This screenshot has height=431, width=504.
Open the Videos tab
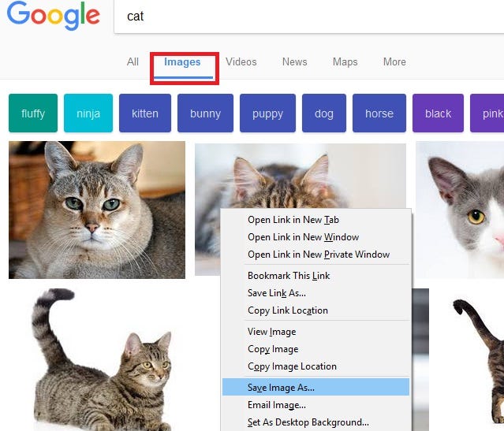click(241, 61)
